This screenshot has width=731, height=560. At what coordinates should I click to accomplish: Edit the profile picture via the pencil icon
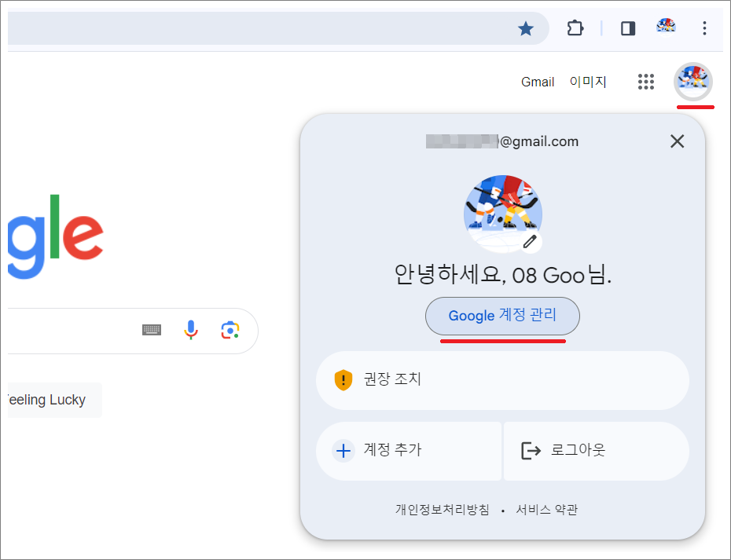click(530, 242)
